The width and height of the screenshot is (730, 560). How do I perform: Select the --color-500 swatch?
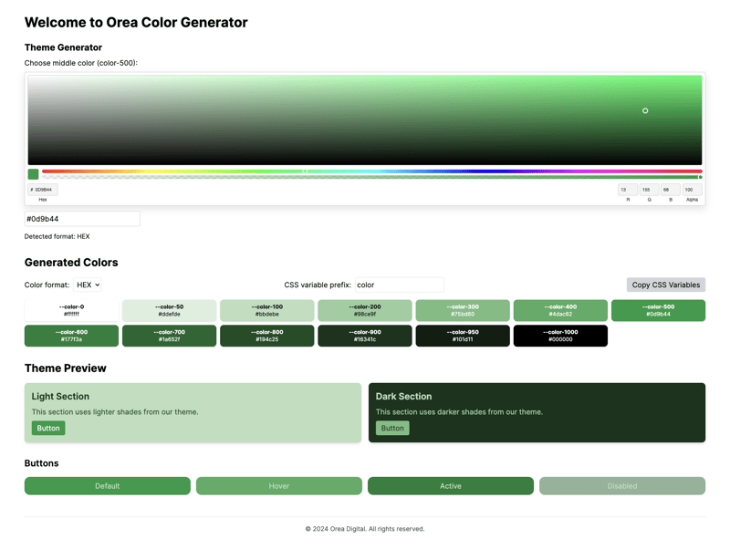[x=657, y=310]
